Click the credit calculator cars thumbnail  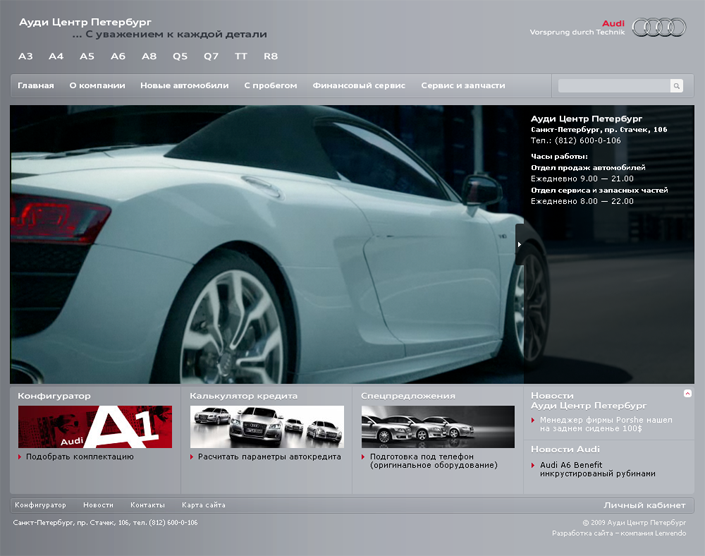point(267,427)
